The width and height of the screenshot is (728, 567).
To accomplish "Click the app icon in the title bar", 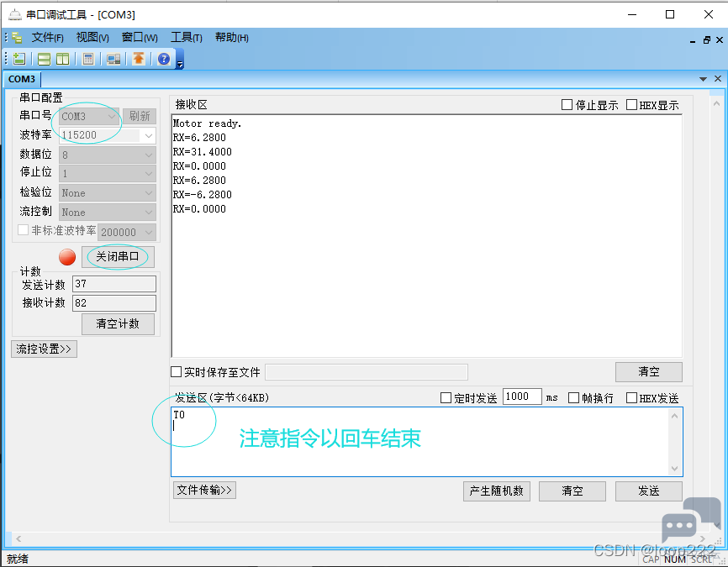I will (x=15, y=15).
